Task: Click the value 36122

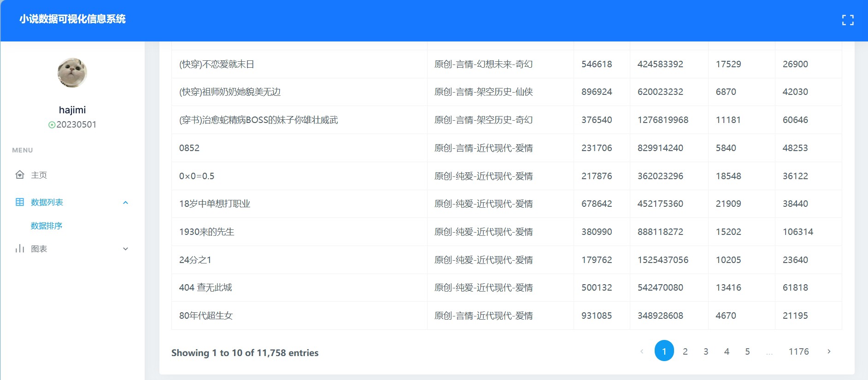Action: coord(795,176)
